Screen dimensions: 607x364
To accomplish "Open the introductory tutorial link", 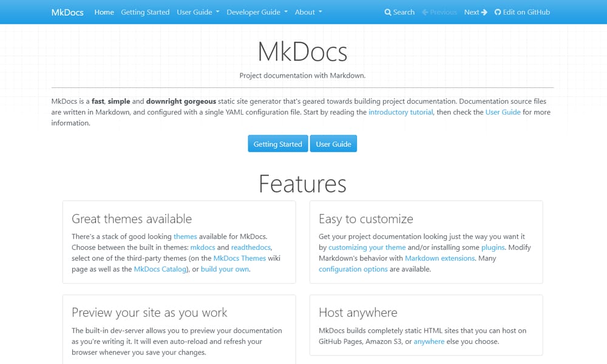I will pos(401,112).
